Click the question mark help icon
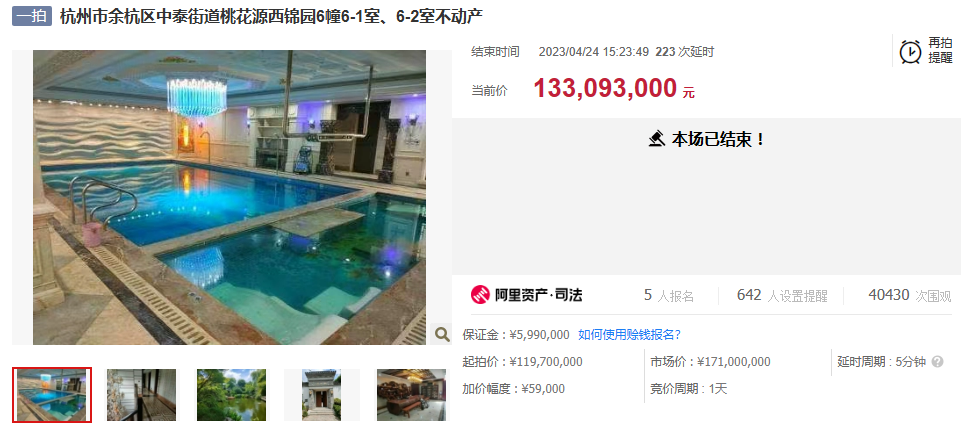The width and height of the screenshot is (961, 433). pyautogui.click(x=937, y=362)
